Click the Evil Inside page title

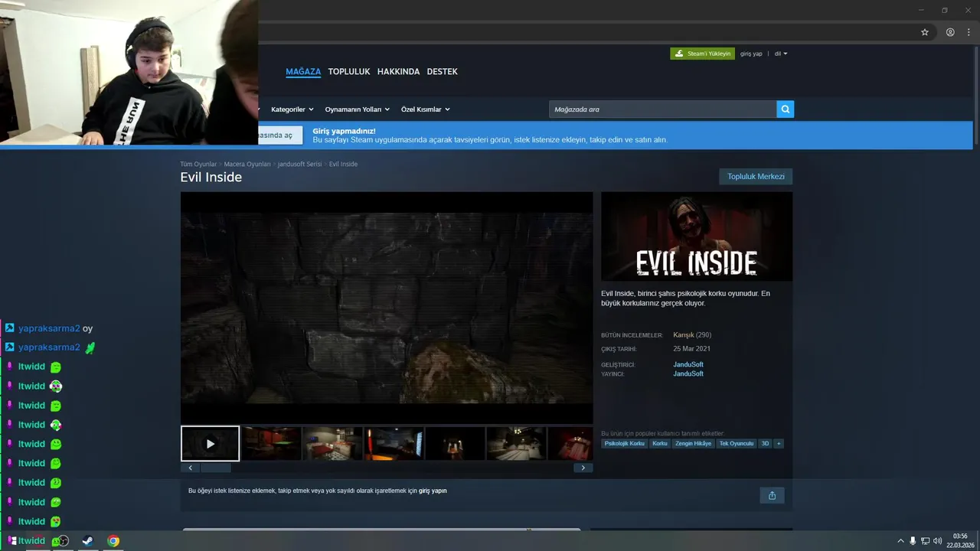pyautogui.click(x=211, y=177)
